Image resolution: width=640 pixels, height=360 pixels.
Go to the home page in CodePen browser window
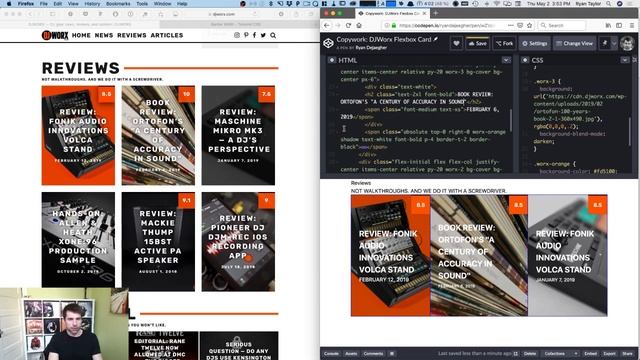tap(359, 25)
